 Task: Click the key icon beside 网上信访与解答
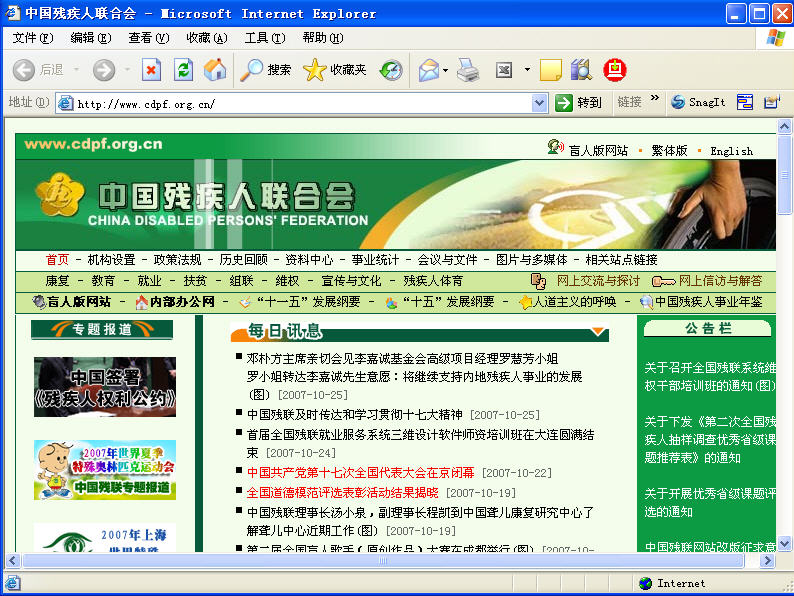pyautogui.click(x=663, y=281)
